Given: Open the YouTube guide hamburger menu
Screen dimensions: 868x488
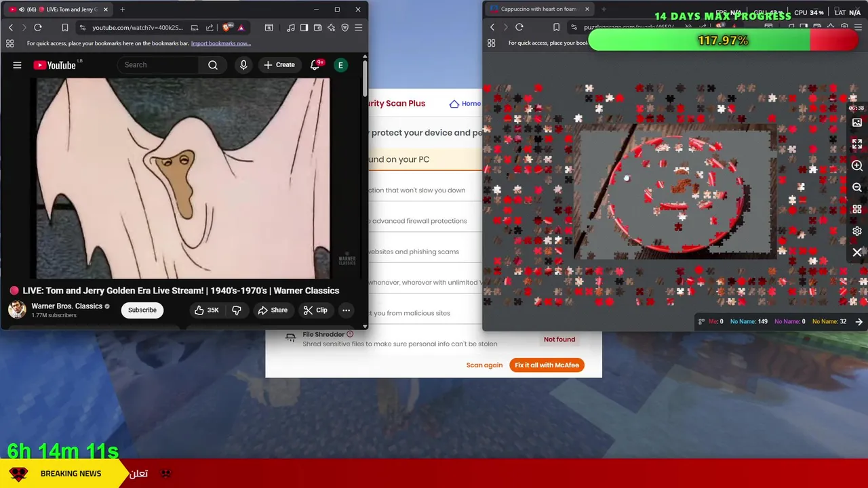Looking at the screenshot, I should [17, 65].
